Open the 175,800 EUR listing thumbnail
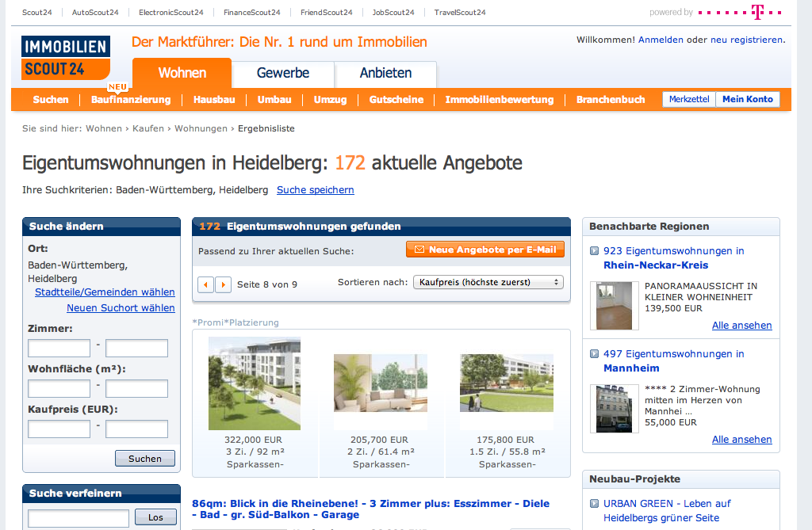Screen dimensions: 812x530 pyautogui.click(x=507, y=383)
